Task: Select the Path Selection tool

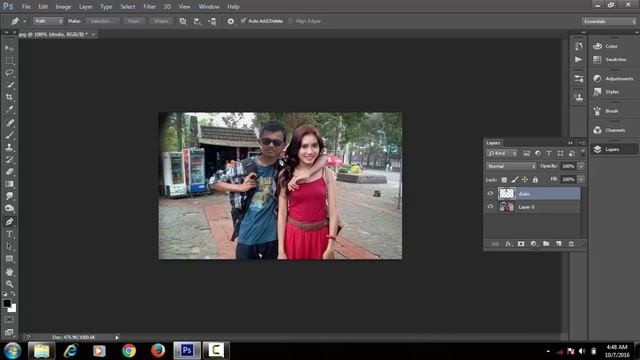Action: pos(9,247)
